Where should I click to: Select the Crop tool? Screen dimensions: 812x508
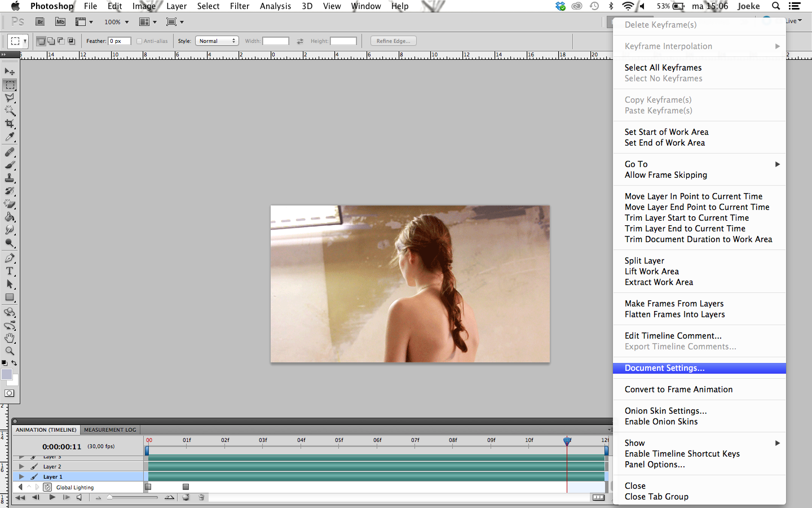click(10, 124)
